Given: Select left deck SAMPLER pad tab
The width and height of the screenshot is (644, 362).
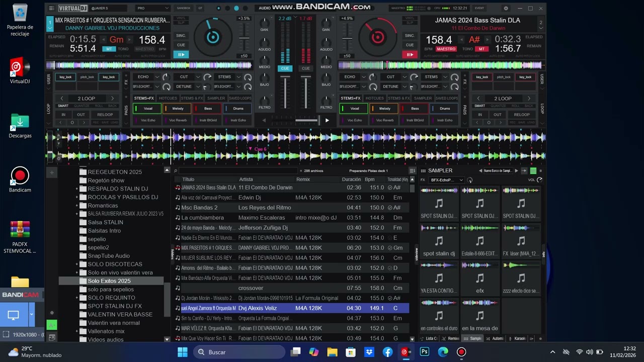Looking at the screenshot, I should [x=216, y=99].
